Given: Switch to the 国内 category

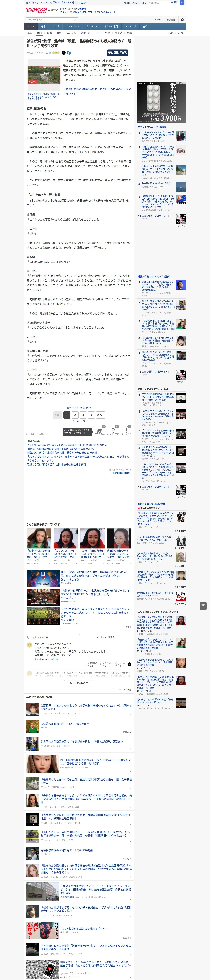Looking at the screenshot, I should [x=39, y=33].
